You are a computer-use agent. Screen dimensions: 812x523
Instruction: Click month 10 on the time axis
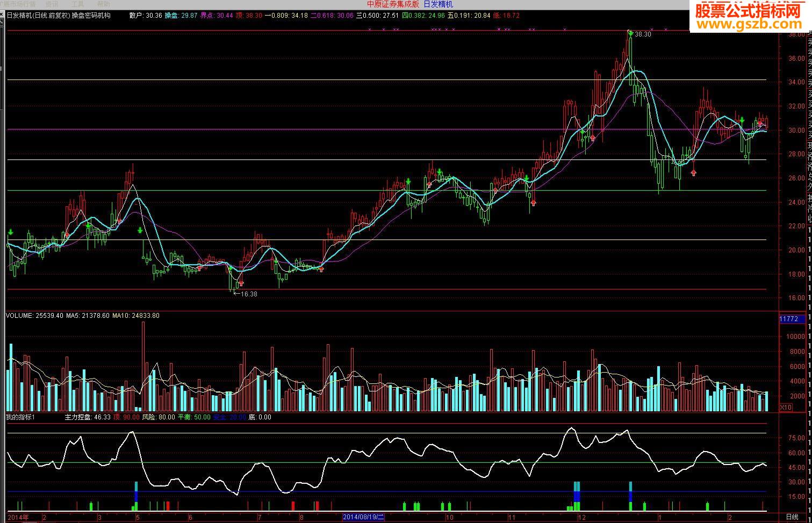(449, 518)
